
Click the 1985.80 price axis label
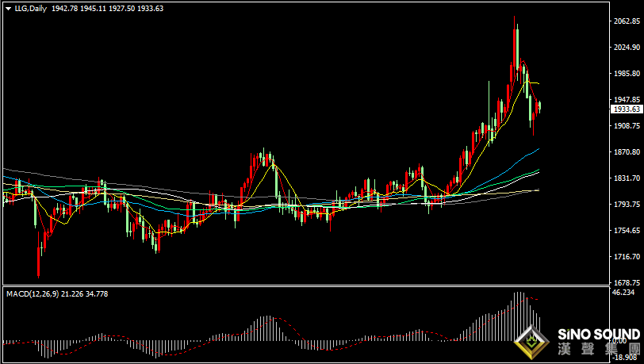(x=627, y=74)
